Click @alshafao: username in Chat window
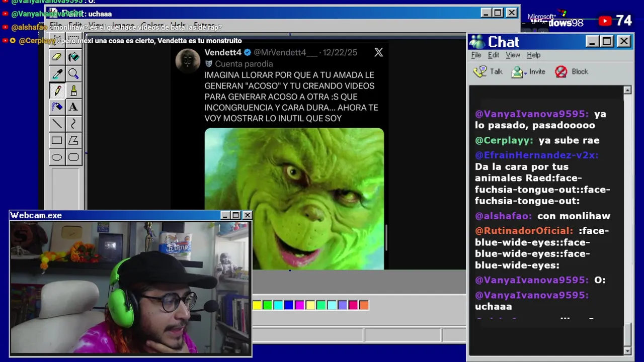This screenshot has width=644, height=362. 503,216
